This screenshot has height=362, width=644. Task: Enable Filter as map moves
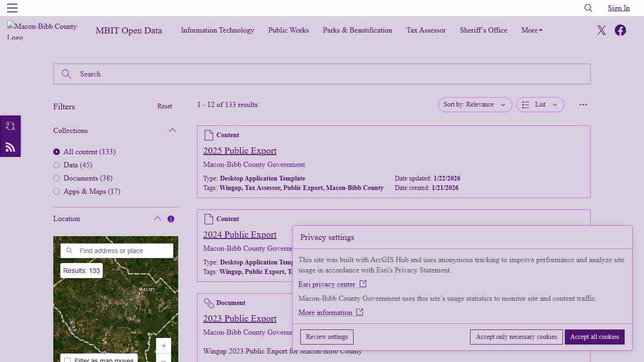click(x=68, y=360)
